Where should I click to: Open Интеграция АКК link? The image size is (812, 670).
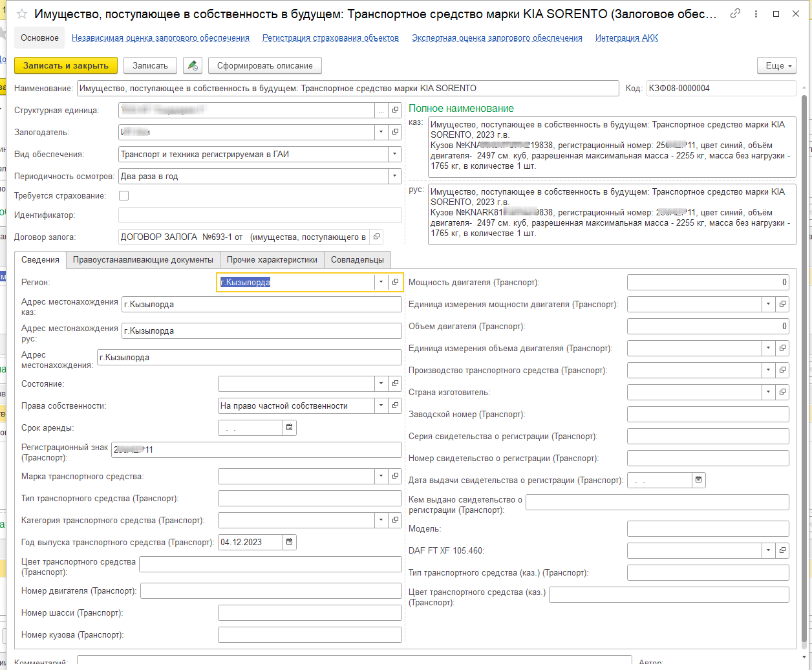[x=626, y=38]
